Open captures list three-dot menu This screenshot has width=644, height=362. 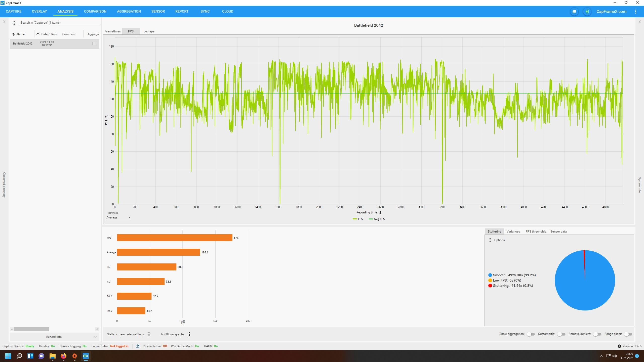coord(14,23)
